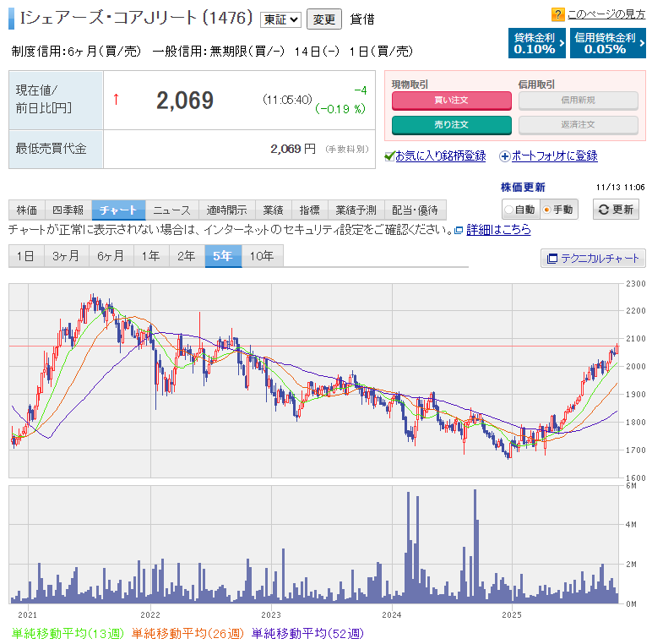Open the 東証 market dropdown
This screenshot has width=652, height=644.
point(280,19)
